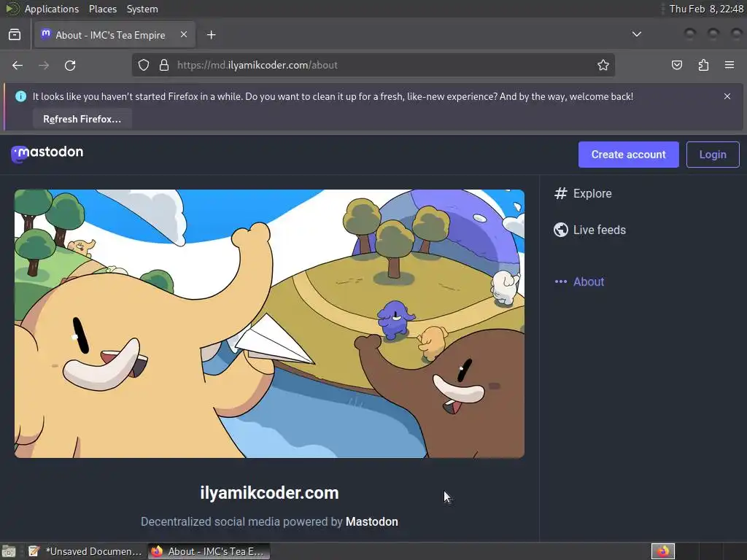Click the Explore hashtag icon

(561, 193)
